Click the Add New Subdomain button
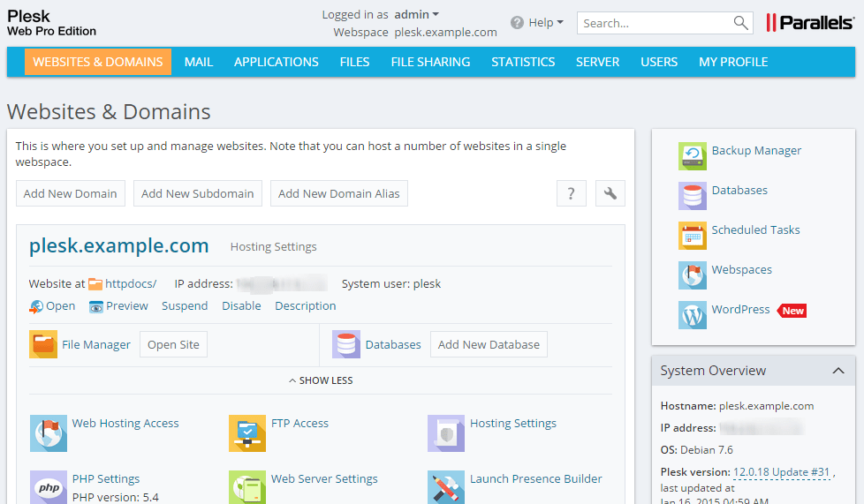The height and width of the screenshot is (504, 864). tap(198, 193)
